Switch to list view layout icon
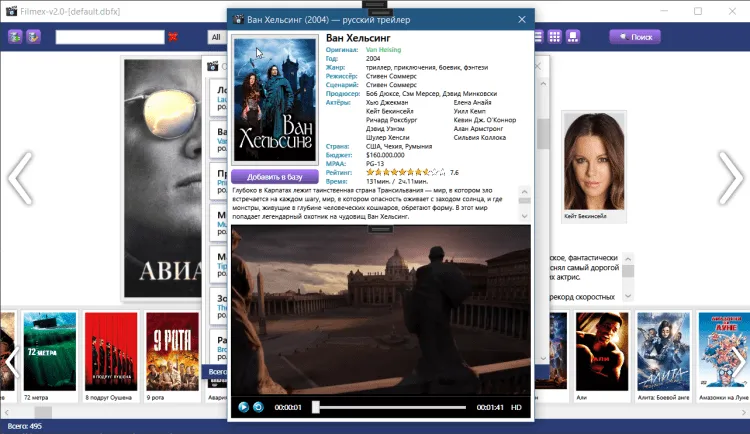 (538, 37)
